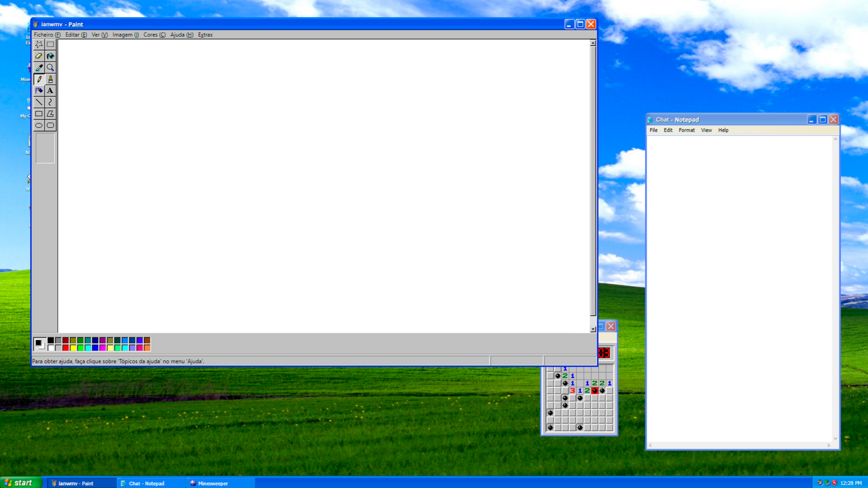
Task: Click Notepad horizontal scrollbar left arrow
Action: (x=650, y=445)
